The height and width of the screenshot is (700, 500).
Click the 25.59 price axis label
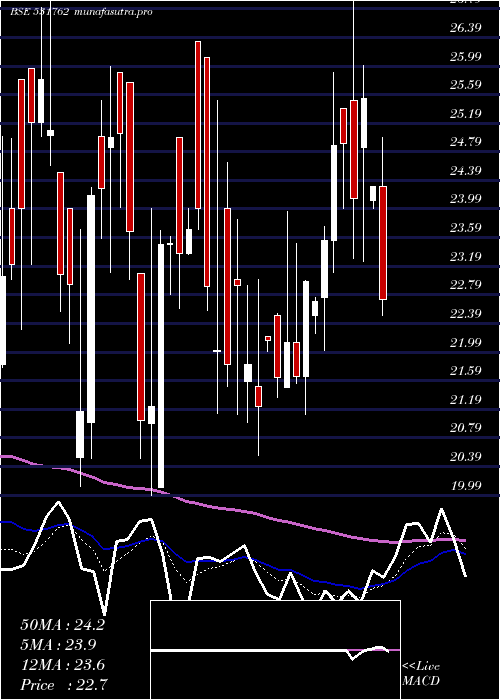(466, 85)
